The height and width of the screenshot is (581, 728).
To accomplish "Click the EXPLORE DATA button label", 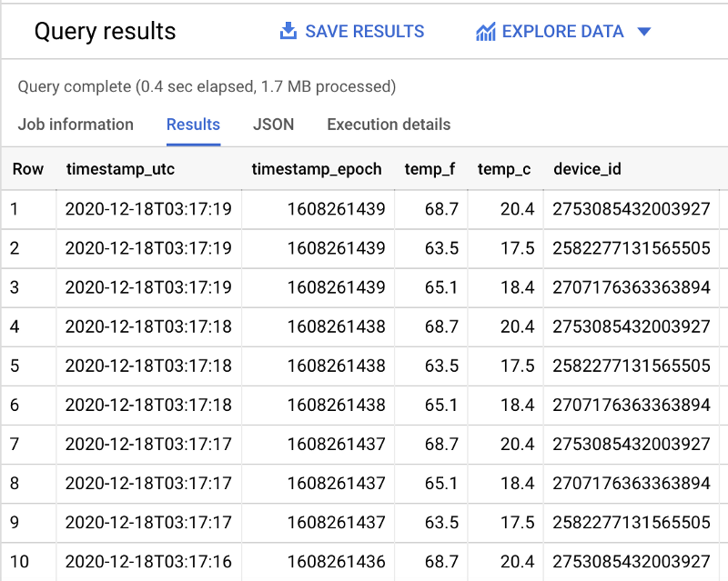I will [x=562, y=32].
